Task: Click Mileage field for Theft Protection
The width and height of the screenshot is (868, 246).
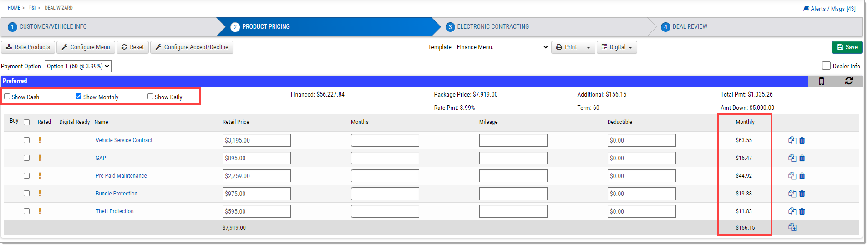Action: tap(513, 211)
